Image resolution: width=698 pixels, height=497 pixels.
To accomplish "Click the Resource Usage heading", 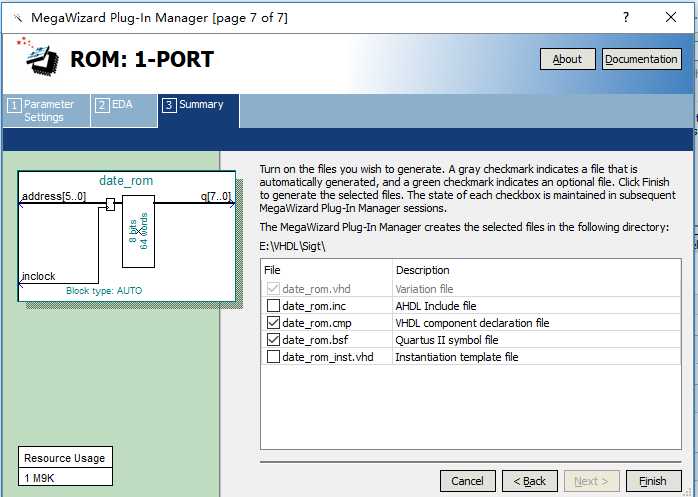I will [65, 458].
